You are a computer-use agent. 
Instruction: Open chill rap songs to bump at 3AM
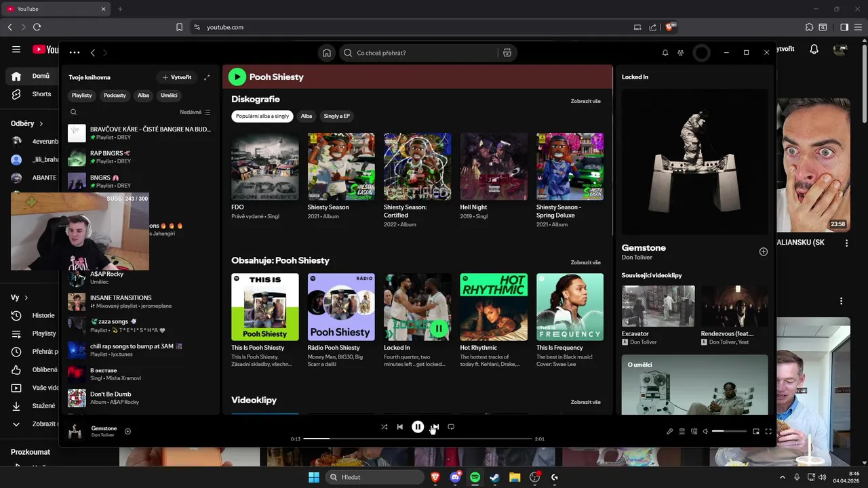140,350
